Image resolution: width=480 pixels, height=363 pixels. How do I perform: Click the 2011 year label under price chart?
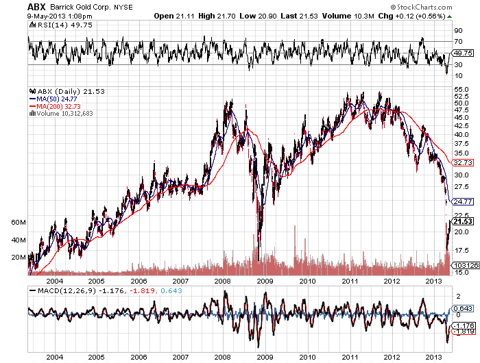tap(350, 281)
